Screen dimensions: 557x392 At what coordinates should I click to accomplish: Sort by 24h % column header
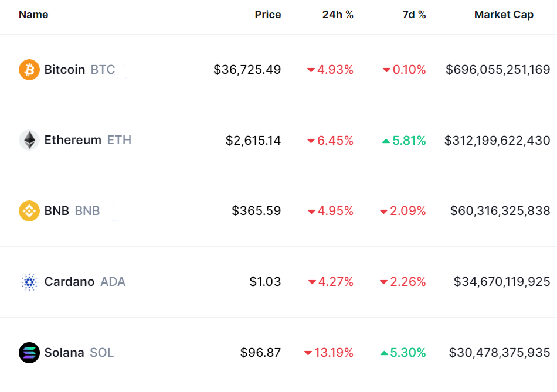338,15
